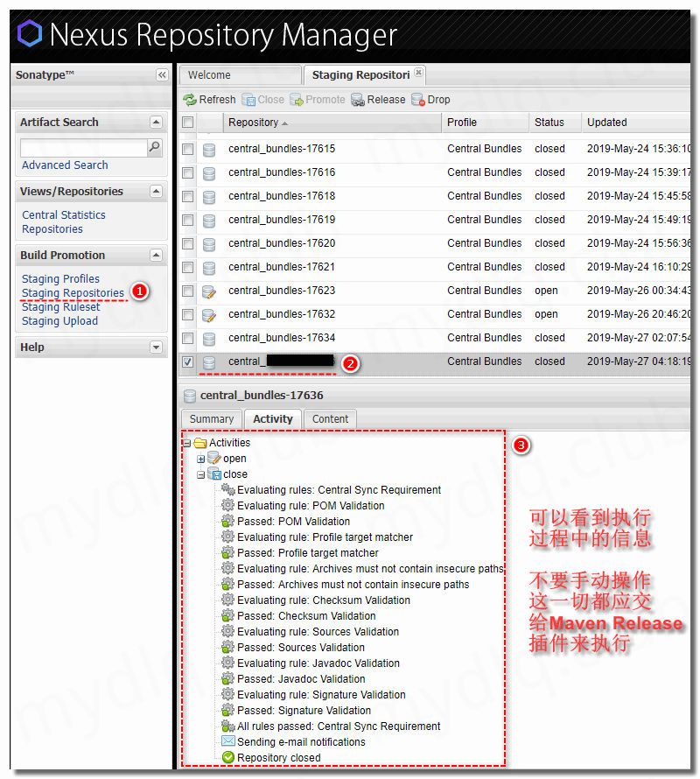700x779 pixels.
Task: Click the gear icon beside Passed: Signature Validation
Action: (228, 710)
